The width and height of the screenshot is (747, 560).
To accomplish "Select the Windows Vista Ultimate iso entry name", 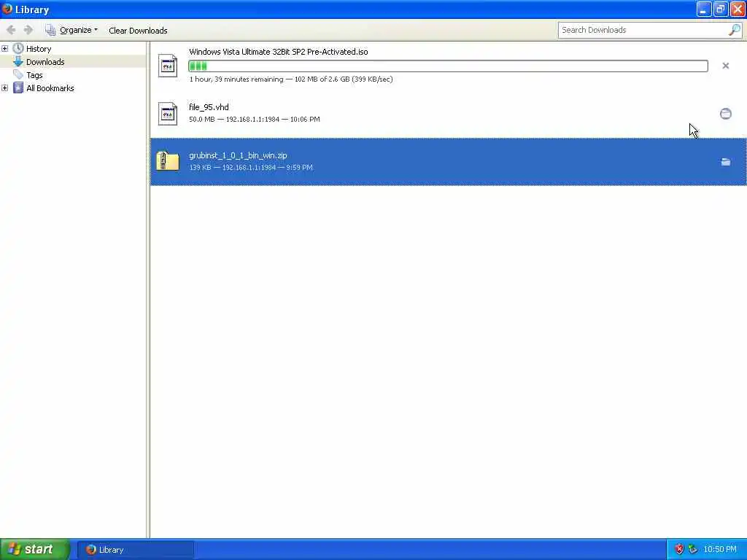I will click(x=278, y=52).
